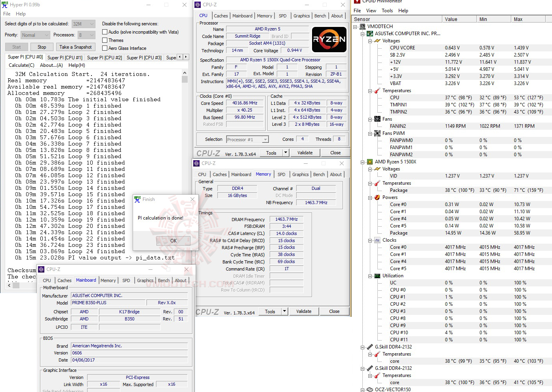Click the Fans icon in HWMonitor tree
This screenshot has height=392, width=552.
tap(377, 119)
